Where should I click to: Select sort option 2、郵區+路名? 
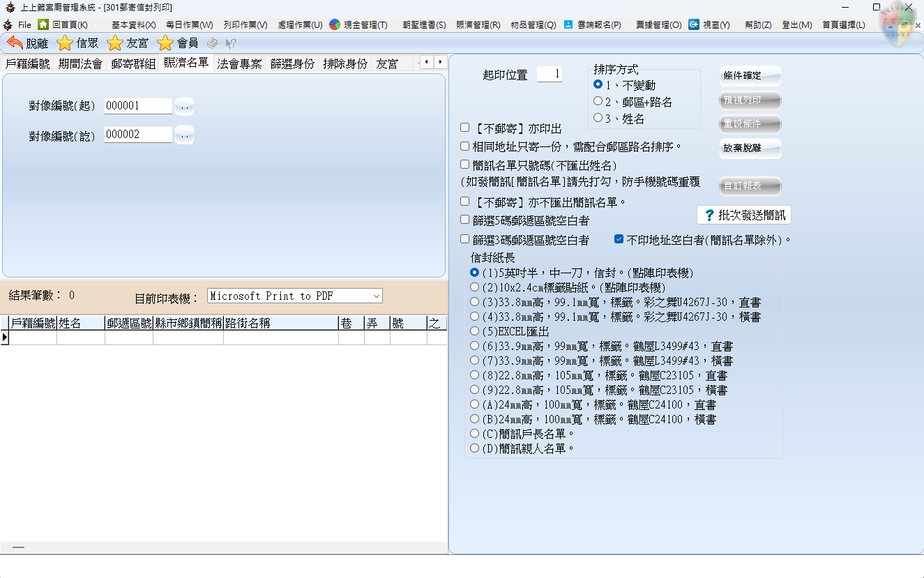[598, 101]
